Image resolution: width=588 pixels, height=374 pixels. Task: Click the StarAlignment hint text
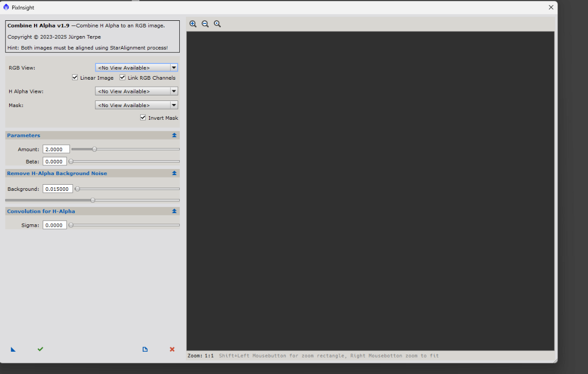point(88,48)
